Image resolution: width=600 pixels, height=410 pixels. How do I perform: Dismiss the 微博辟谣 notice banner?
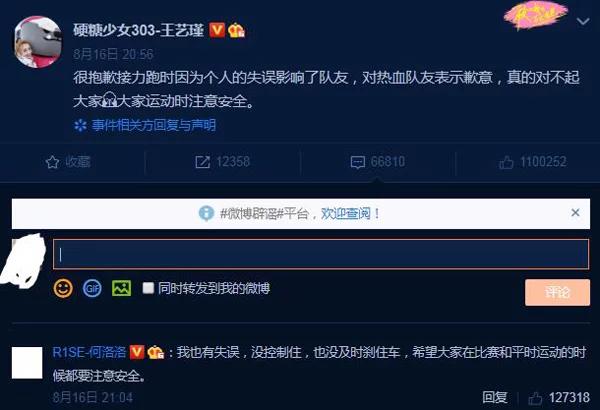pyautogui.click(x=575, y=212)
